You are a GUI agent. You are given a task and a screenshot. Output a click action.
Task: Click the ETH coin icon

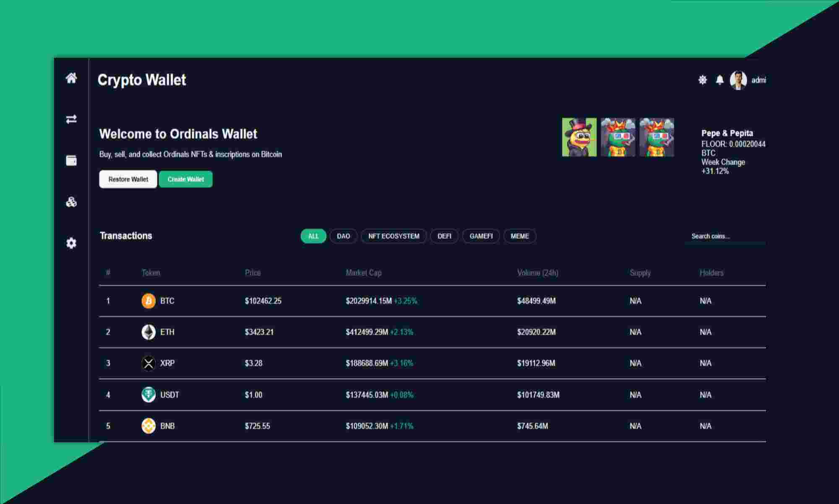149,332
